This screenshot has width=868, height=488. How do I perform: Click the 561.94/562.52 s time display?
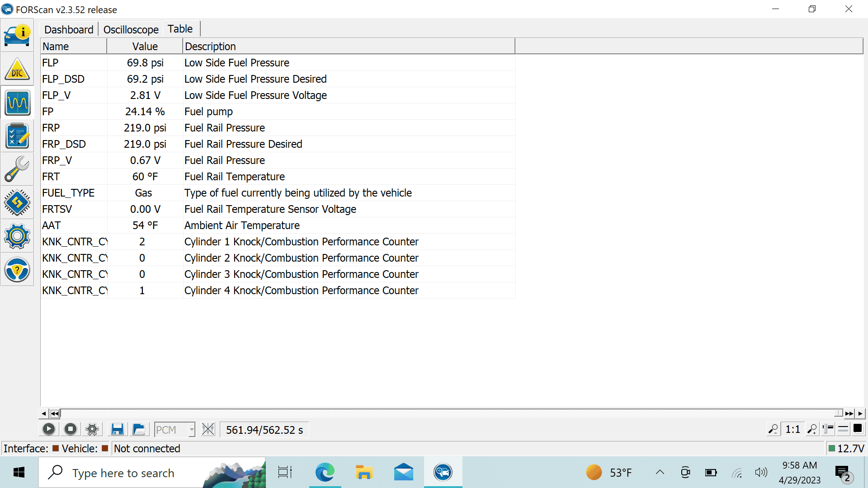(264, 430)
